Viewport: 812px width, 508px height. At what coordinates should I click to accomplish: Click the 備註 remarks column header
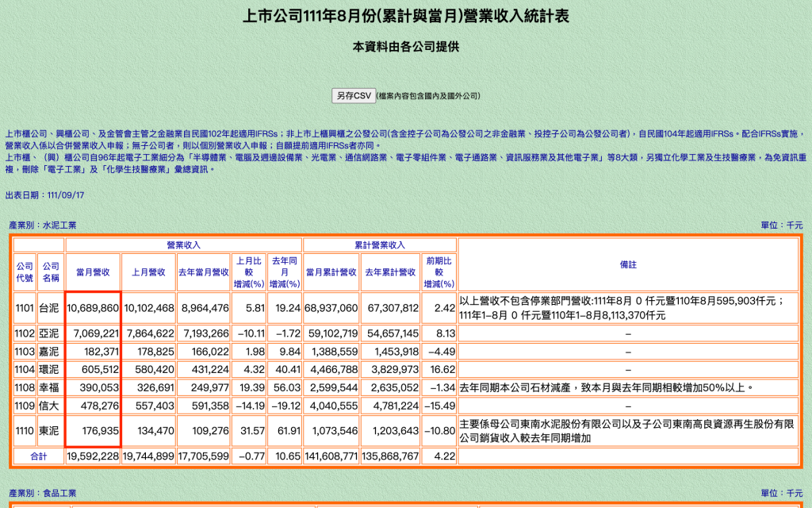tap(628, 265)
